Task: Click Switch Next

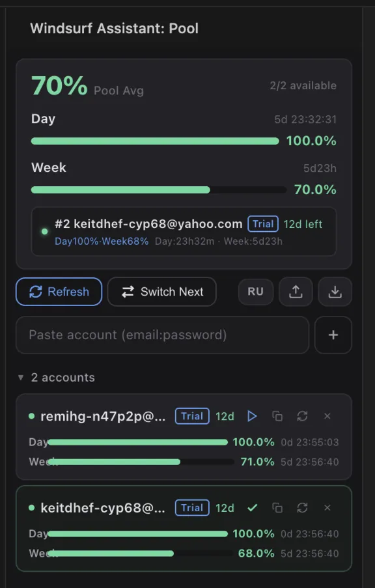Action: (161, 292)
